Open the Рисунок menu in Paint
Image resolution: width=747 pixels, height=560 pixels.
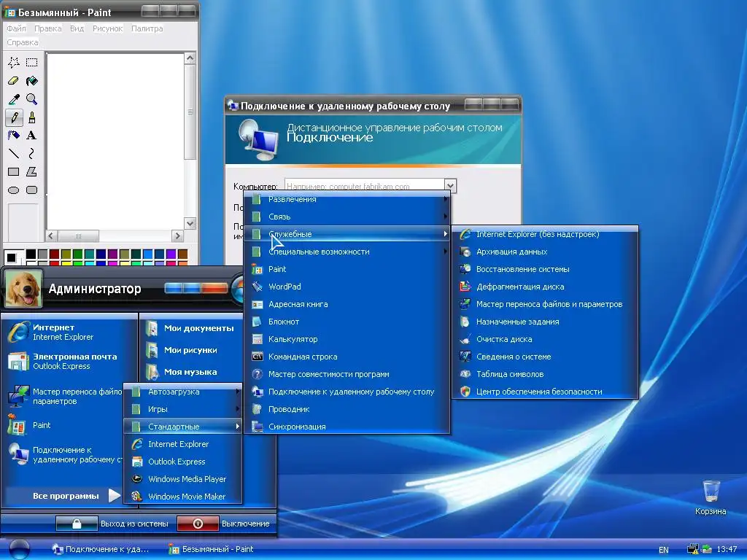[x=108, y=28]
